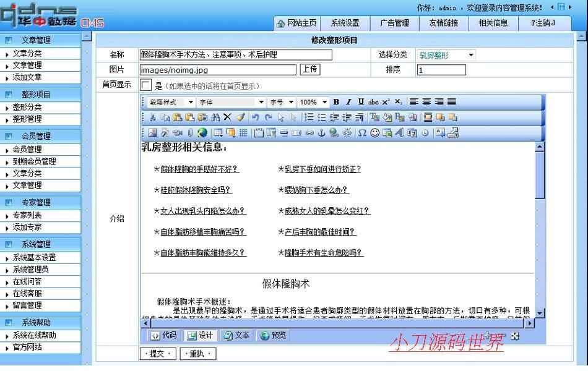This screenshot has height=392, width=588.
Task: Click the 重执 reset button
Action: (197, 354)
